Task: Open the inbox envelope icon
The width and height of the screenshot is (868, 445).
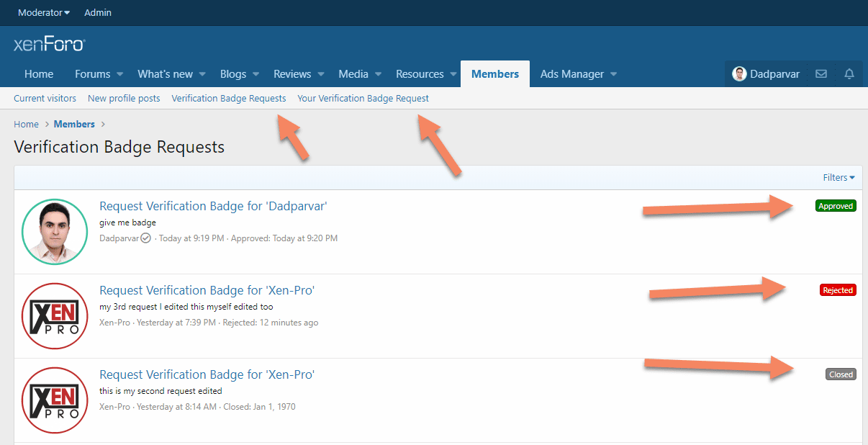Action: coord(820,74)
